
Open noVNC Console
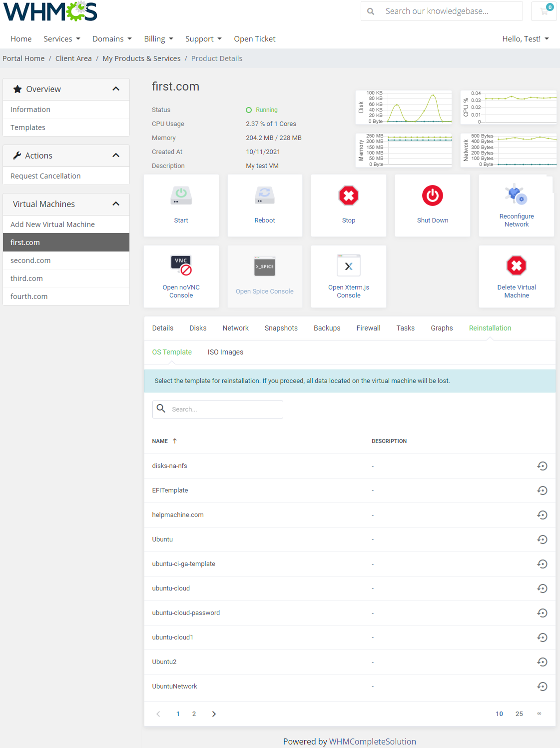(x=181, y=276)
